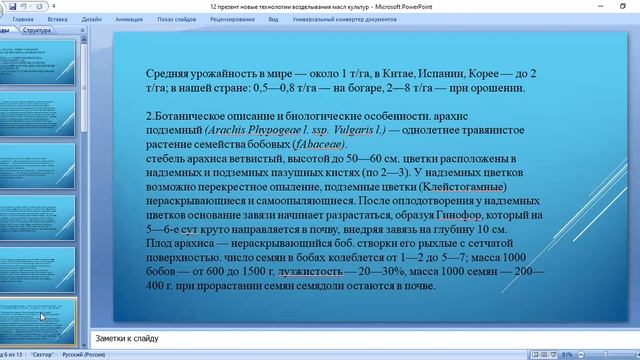640x360 pixels.
Task: Open zoom dialog via 81% label
Action: tap(567, 355)
